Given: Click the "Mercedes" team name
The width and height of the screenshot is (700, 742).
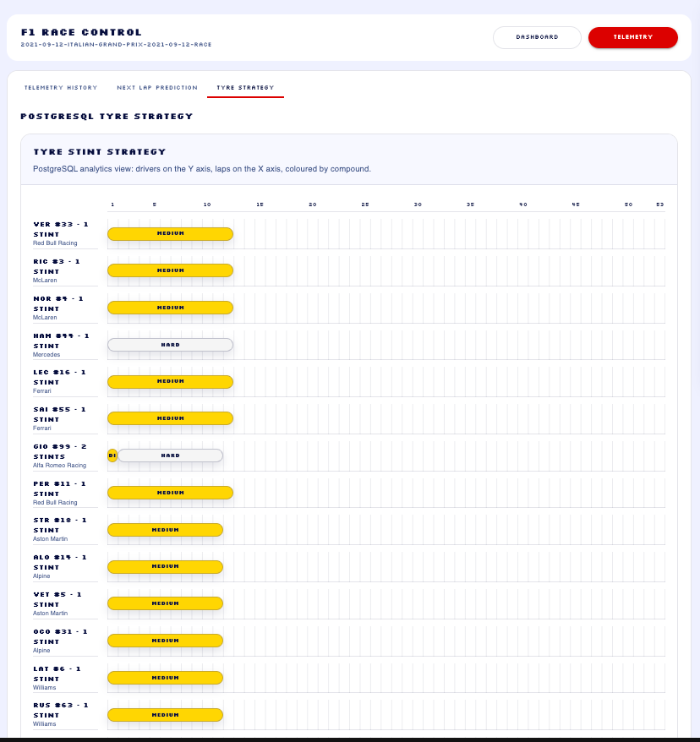Looking at the screenshot, I should [x=46, y=354].
